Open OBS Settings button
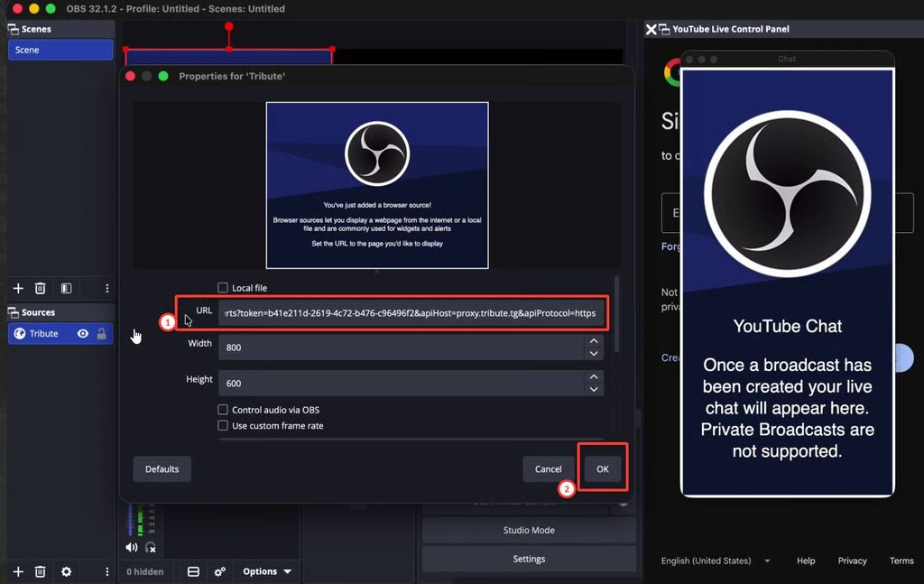This screenshot has width=924, height=584. (x=529, y=559)
